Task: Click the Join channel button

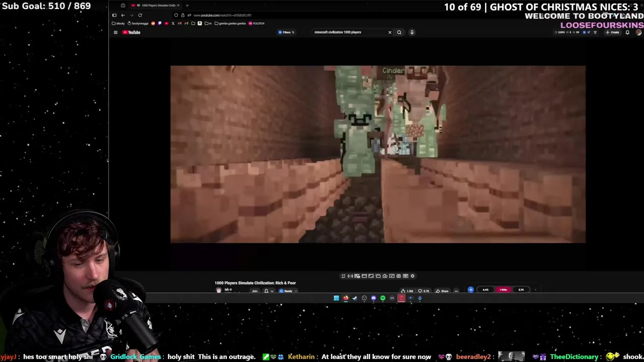Action: point(255,291)
